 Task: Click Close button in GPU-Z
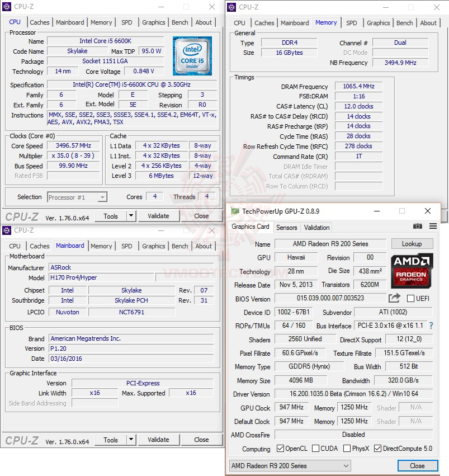click(x=418, y=466)
